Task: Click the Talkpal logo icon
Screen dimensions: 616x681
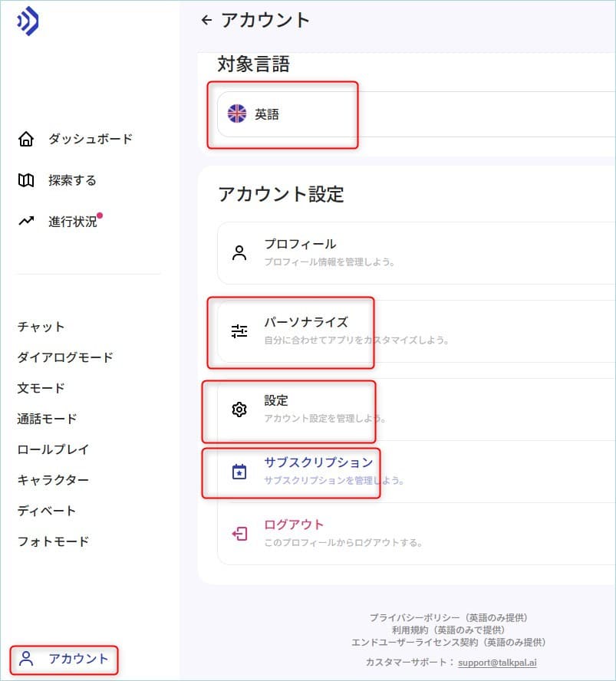Action: (28, 21)
